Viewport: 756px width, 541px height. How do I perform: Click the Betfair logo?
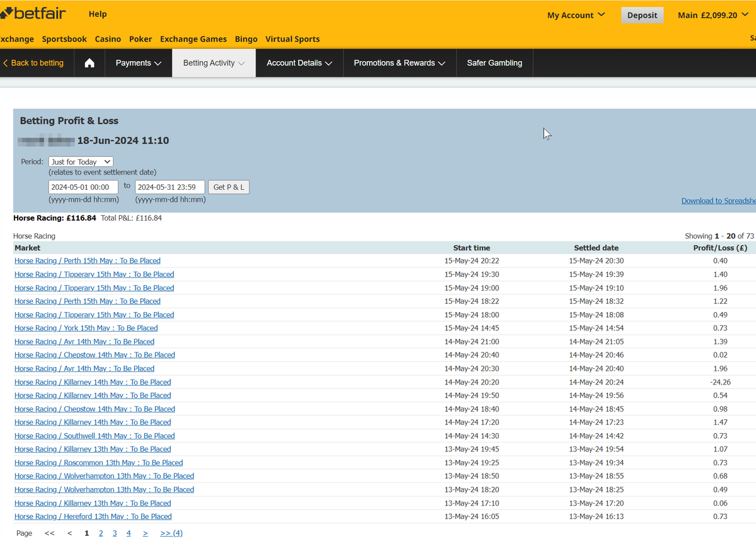pos(33,13)
